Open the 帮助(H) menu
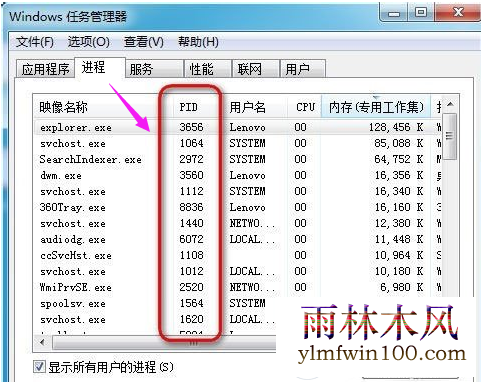 198,42
